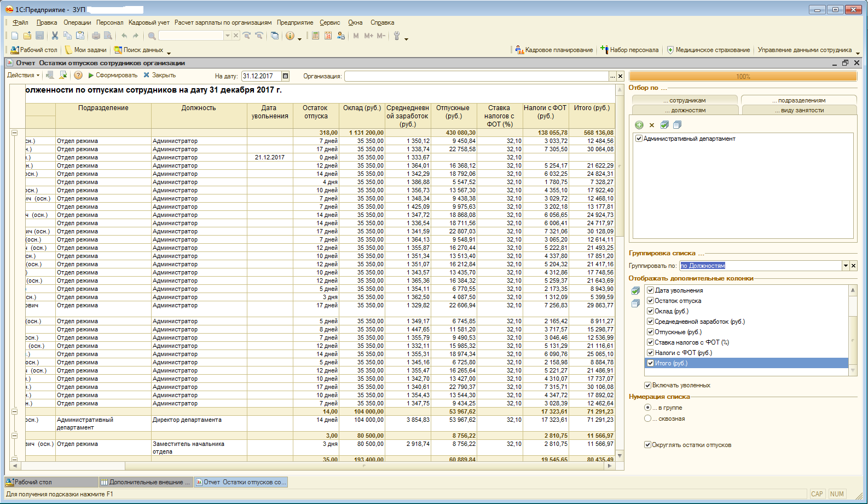The image size is (868, 504).
Task: Open Медицинское страхование
Action: click(708, 50)
